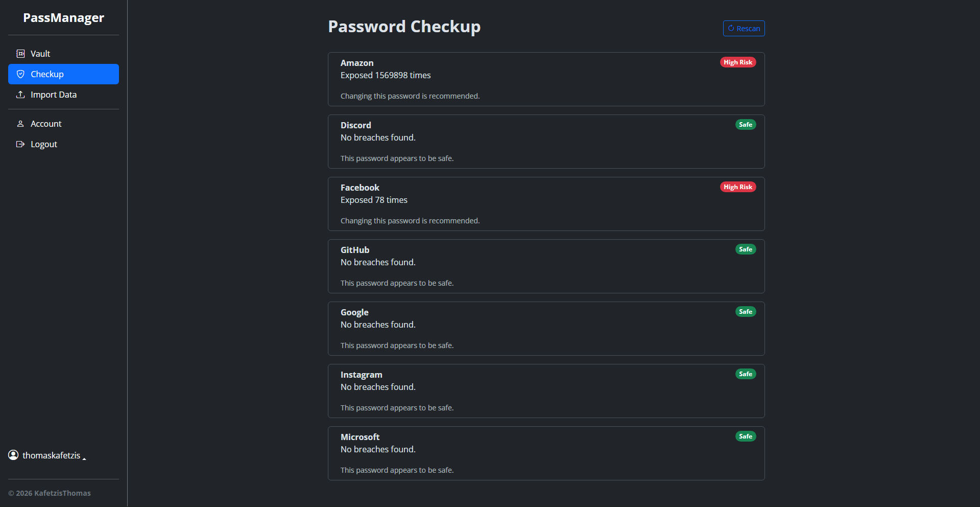980x507 pixels.
Task: Click 'No breaches found.' under GitHub
Action: [378, 262]
